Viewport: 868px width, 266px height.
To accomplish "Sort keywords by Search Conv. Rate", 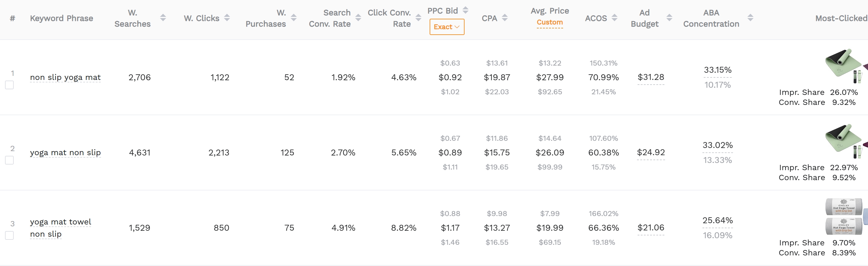I will 358,18.
